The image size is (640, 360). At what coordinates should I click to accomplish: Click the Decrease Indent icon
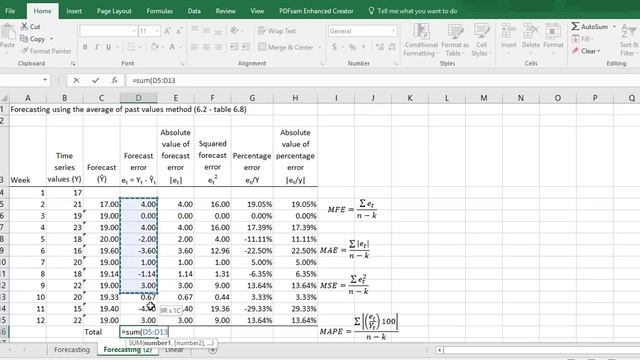[234, 47]
